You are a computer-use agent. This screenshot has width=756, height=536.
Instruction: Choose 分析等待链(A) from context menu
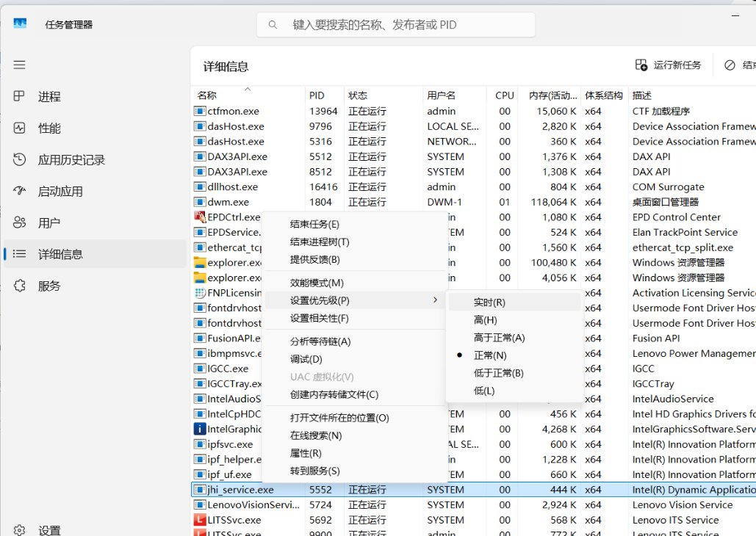[354, 341]
